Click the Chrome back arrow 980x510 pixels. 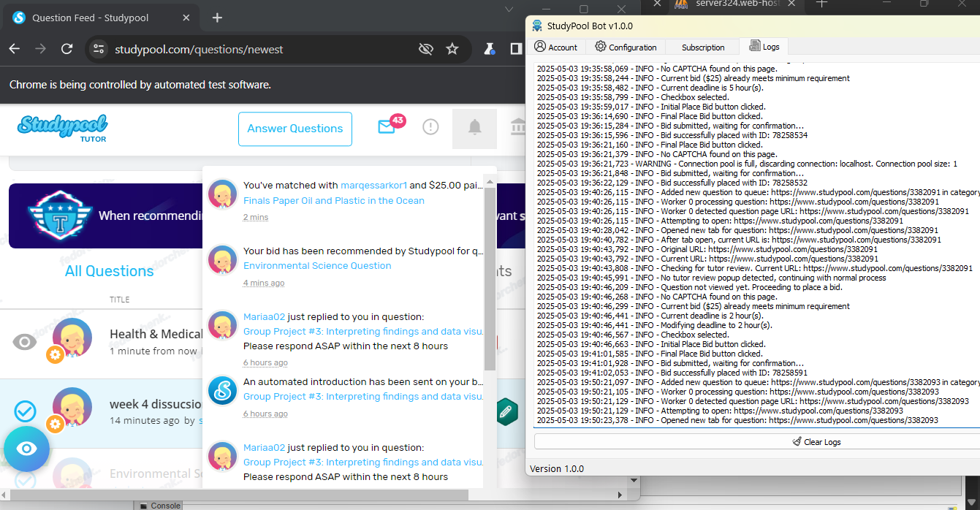(x=14, y=49)
